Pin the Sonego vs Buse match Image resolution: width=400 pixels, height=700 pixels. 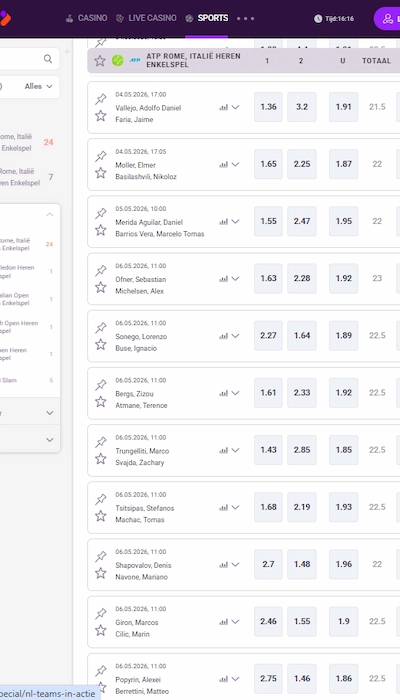pos(101,328)
